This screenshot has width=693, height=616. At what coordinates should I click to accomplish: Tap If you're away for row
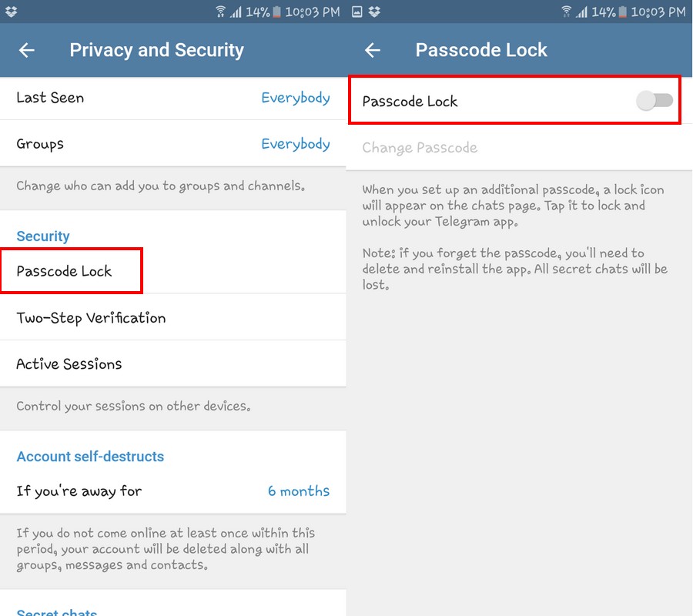coord(172,490)
